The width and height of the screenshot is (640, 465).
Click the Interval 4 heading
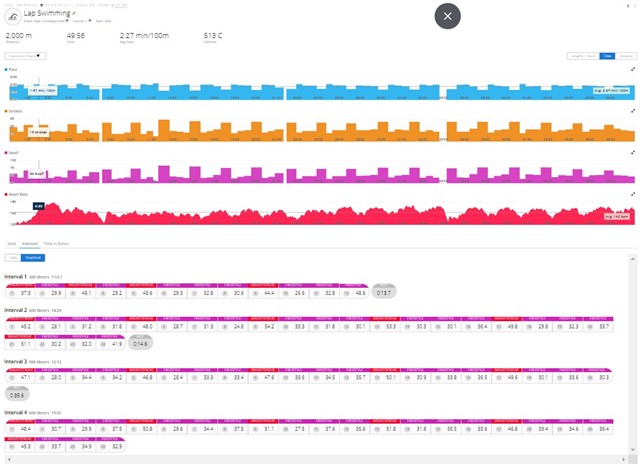point(16,412)
